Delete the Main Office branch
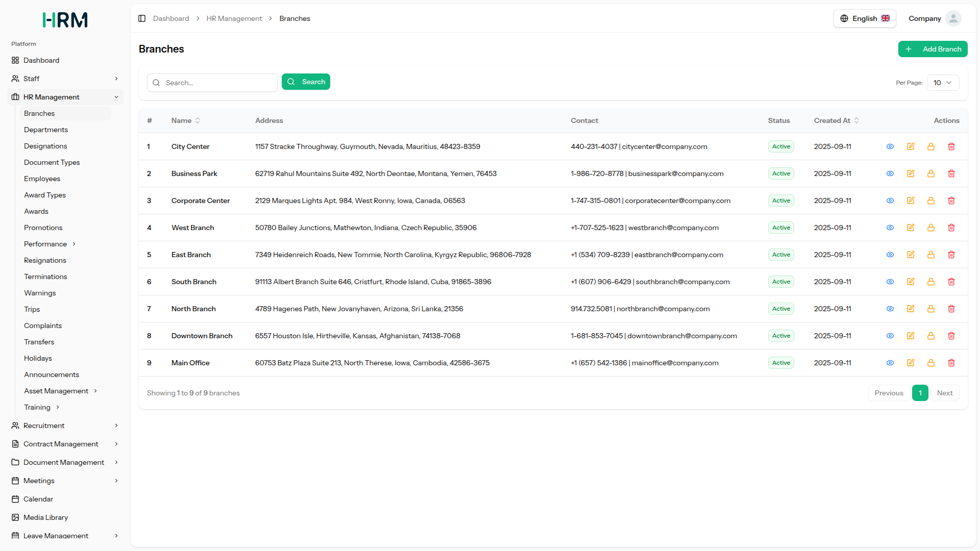Viewport: 980px width, 551px height. click(951, 363)
